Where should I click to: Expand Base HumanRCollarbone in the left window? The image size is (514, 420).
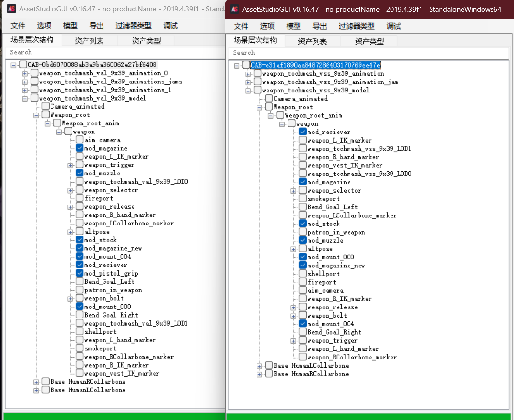tap(36, 382)
